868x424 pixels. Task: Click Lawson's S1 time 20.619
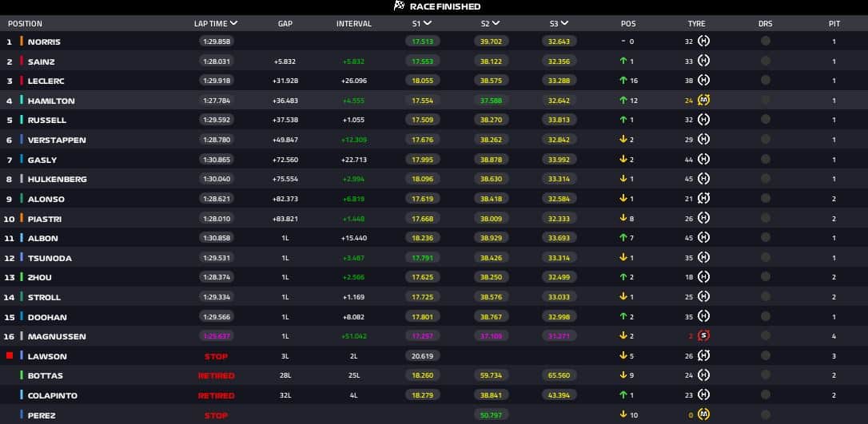click(x=422, y=355)
